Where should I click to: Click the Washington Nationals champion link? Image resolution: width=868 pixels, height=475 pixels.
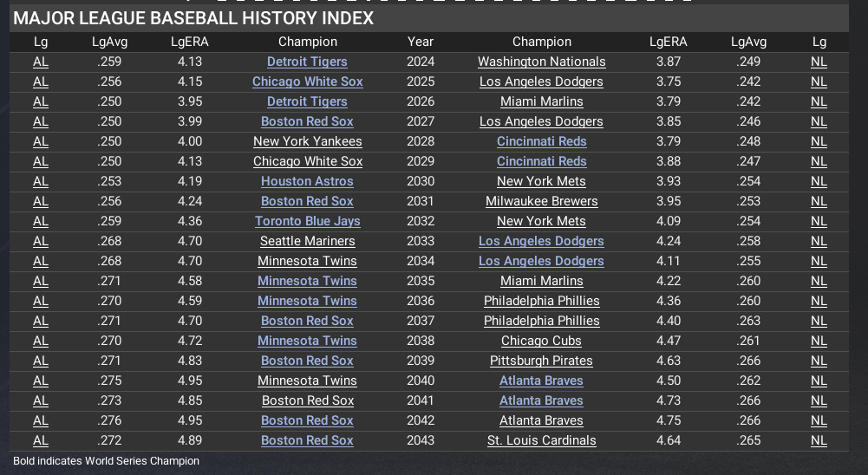pyautogui.click(x=541, y=62)
